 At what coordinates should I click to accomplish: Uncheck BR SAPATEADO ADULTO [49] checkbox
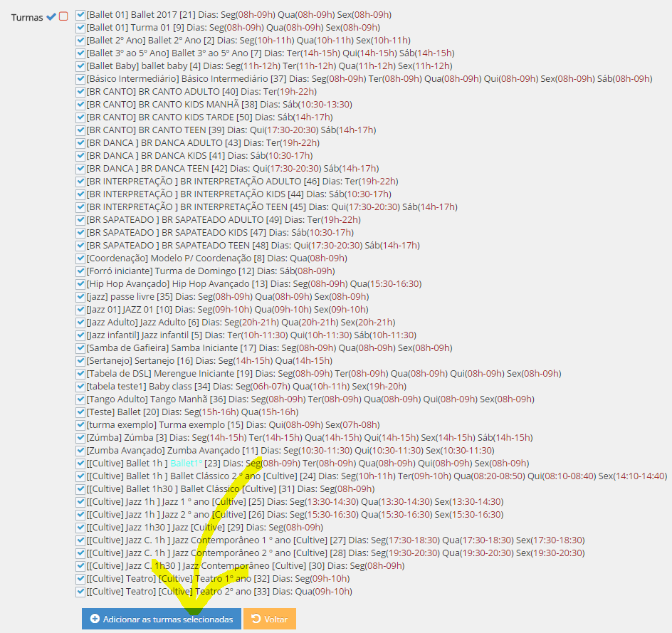pyautogui.click(x=80, y=220)
